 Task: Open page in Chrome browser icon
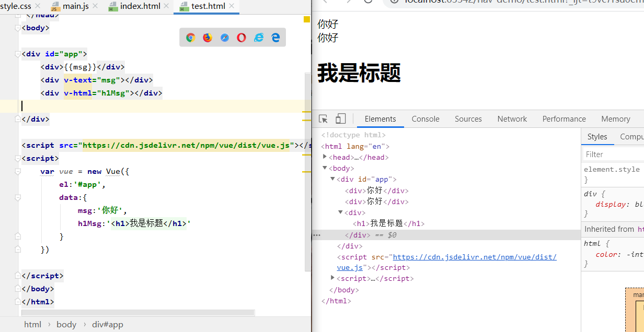[191, 38]
